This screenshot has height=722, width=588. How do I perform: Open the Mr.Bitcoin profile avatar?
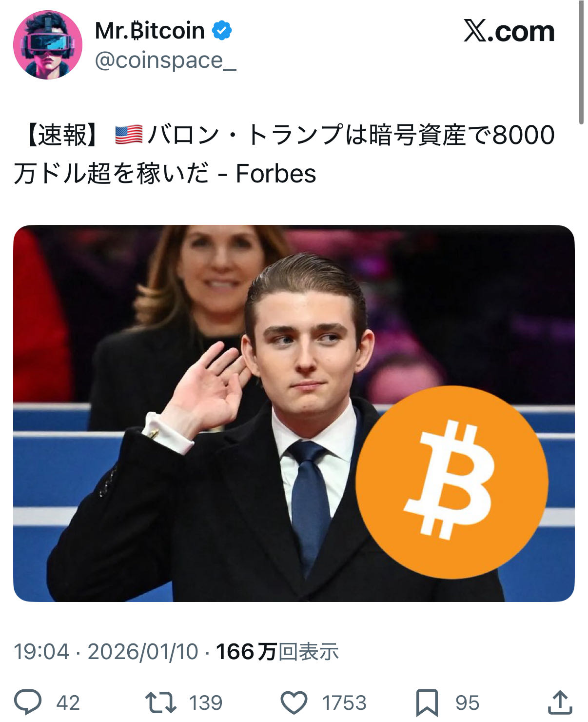(x=47, y=45)
